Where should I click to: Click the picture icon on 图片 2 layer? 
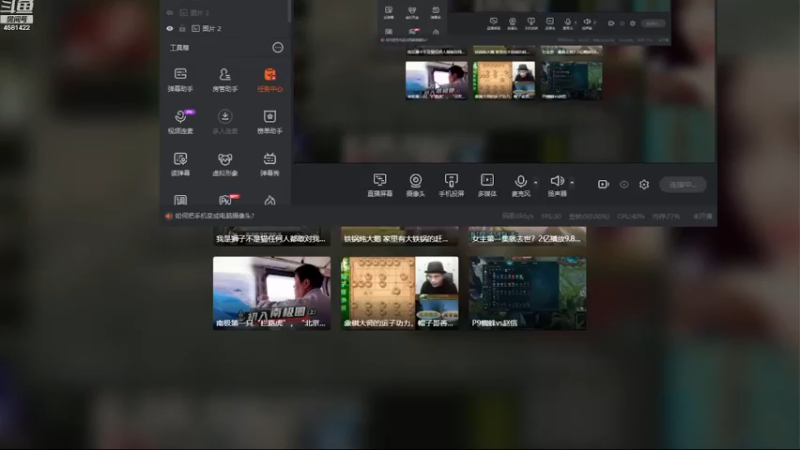point(195,29)
